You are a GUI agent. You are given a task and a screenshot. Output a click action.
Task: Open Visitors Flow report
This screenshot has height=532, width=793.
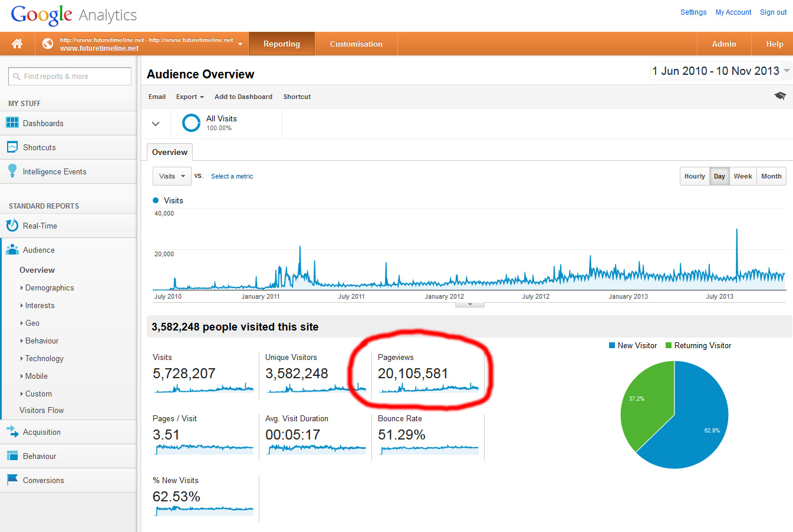[41, 410]
